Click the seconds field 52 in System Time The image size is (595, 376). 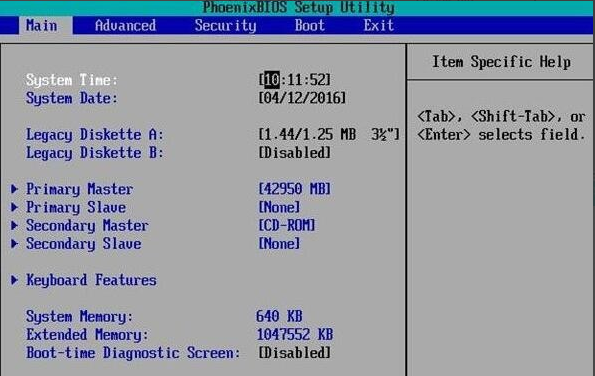(317, 80)
